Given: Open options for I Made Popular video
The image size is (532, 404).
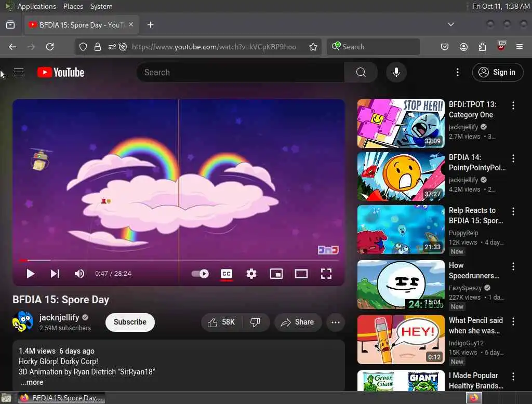Looking at the screenshot, I should point(513,376).
